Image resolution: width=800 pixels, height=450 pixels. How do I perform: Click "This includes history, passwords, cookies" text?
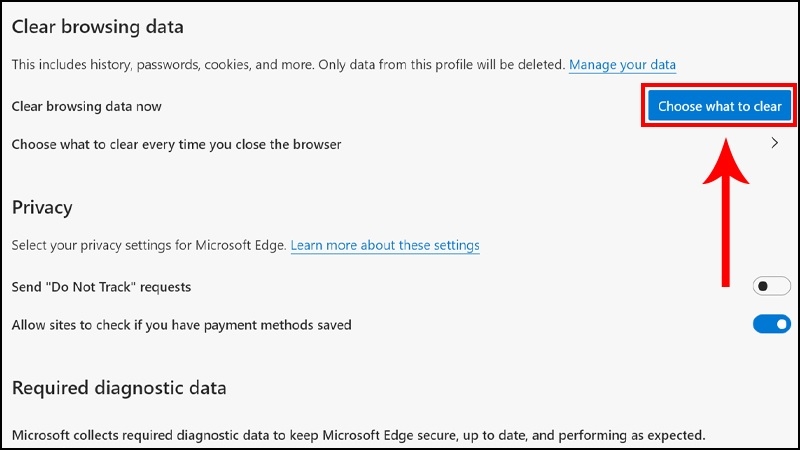click(163, 65)
